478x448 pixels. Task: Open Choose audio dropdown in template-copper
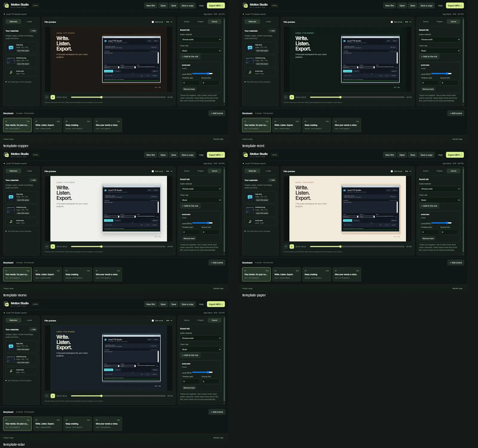pyautogui.click(x=201, y=39)
